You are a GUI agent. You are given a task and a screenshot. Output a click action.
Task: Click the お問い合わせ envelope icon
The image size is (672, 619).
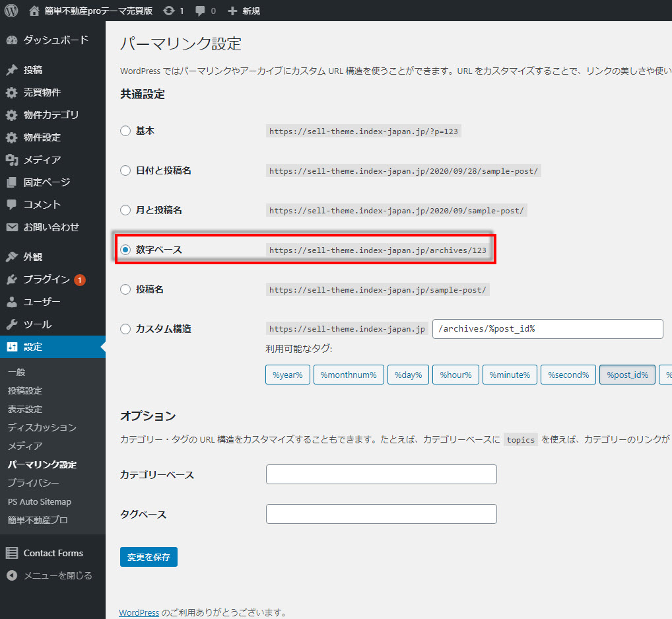(11, 227)
